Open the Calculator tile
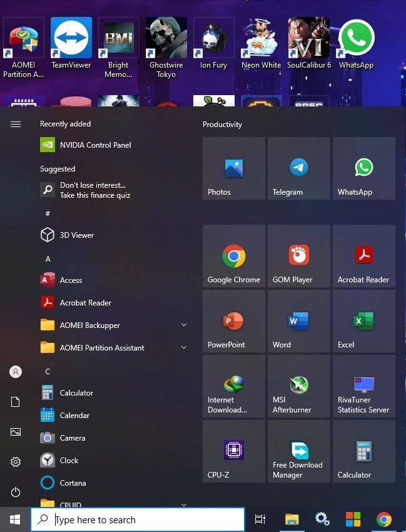This screenshot has width=406, height=532. pyautogui.click(x=364, y=451)
